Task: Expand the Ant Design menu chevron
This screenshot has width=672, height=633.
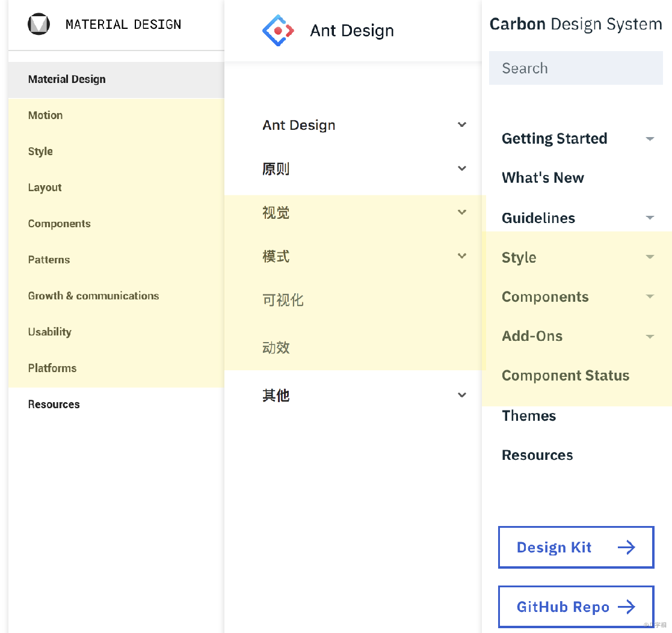Action: [x=461, y=124]
